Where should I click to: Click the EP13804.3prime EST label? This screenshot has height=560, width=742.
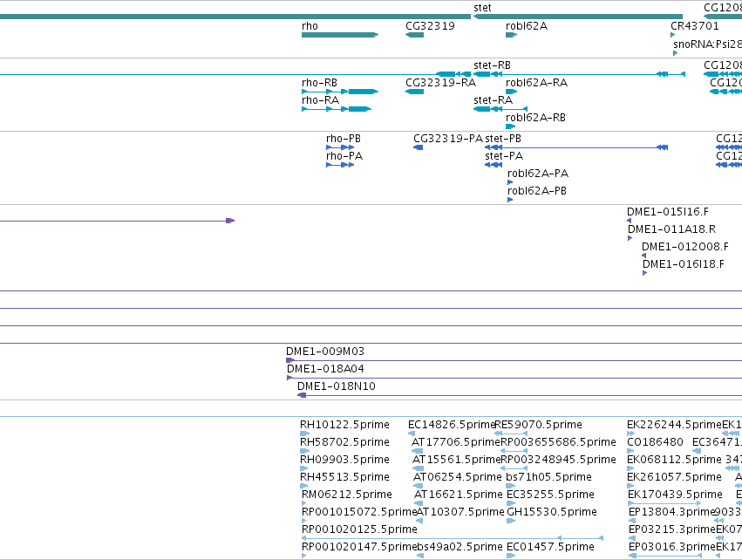(671, 512)
